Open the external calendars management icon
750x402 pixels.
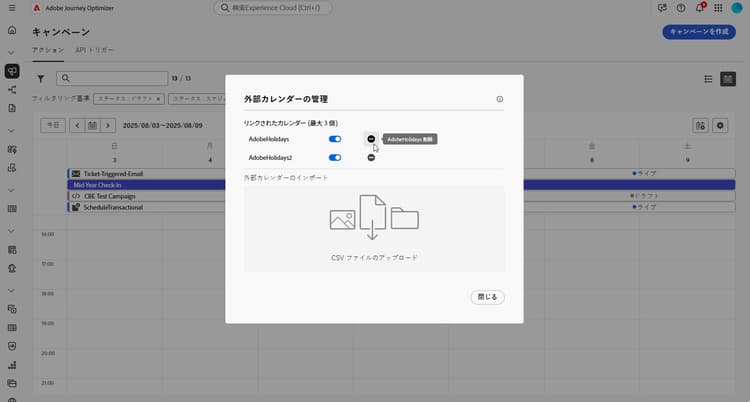(x=701, y=126)
